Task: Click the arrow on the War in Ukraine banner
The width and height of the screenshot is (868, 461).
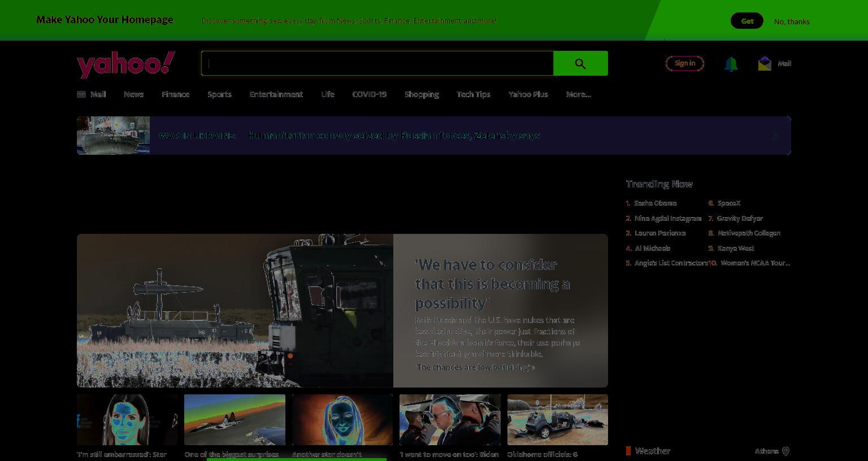Action: 775,136
